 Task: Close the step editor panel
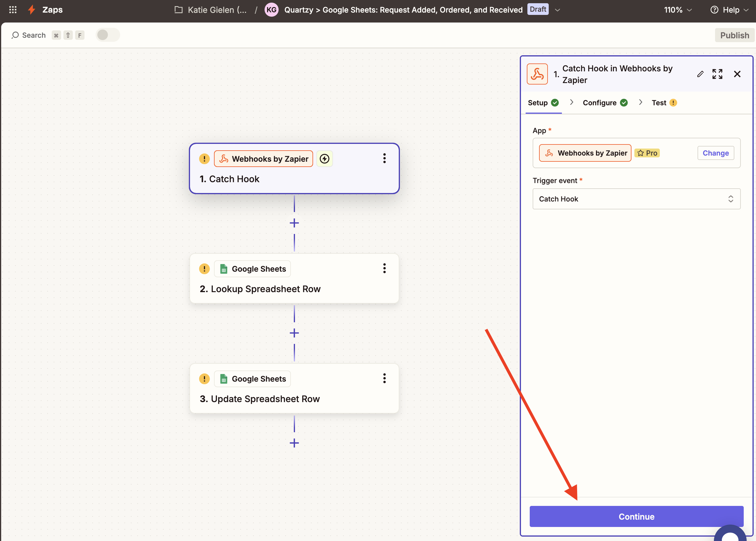coord(737,74)
